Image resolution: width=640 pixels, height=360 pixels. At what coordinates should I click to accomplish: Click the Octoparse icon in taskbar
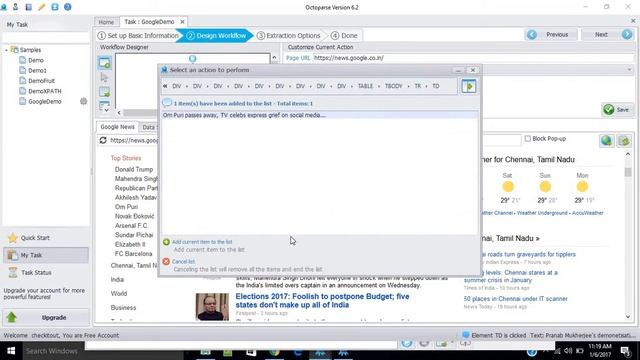(x=320, y=352)
